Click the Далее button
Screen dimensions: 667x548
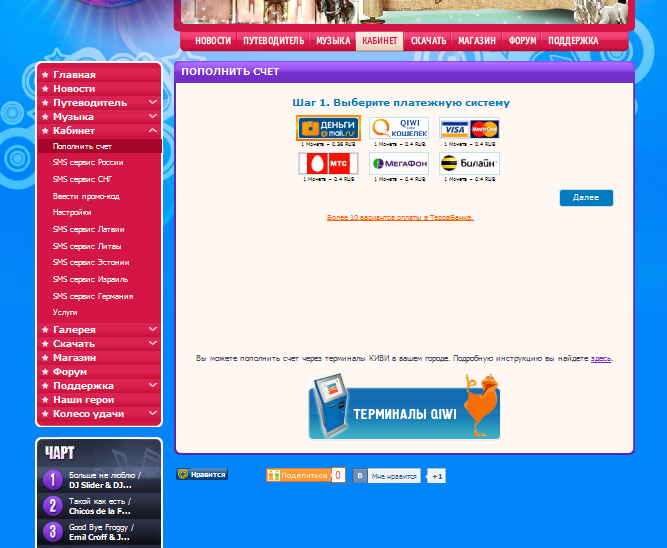point(586,198)
